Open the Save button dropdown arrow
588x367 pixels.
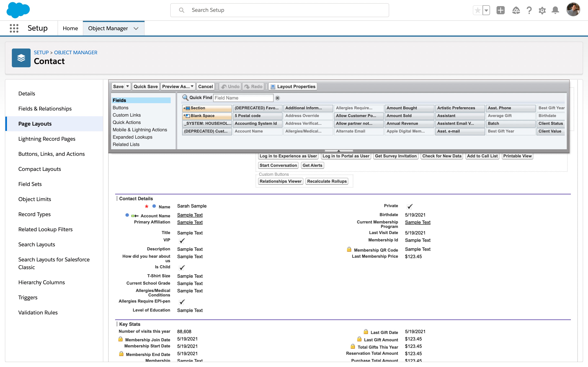point(128,86)
